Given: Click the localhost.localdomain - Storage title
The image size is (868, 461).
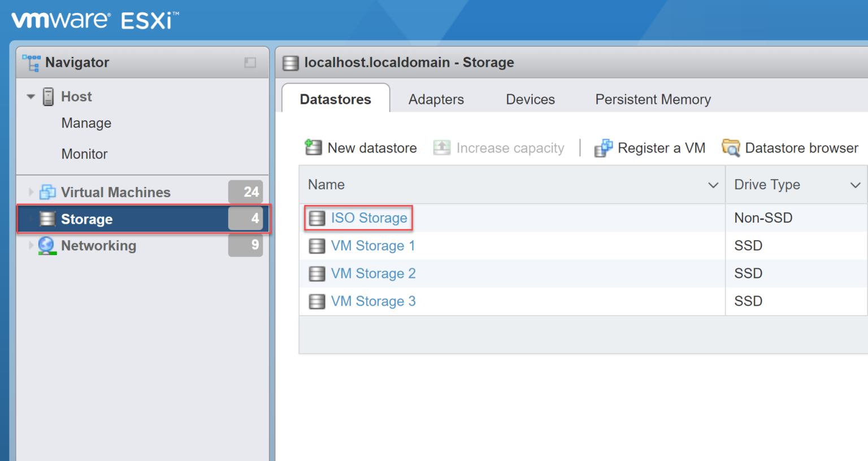Looking at the screenshot, I should point(409,63).
